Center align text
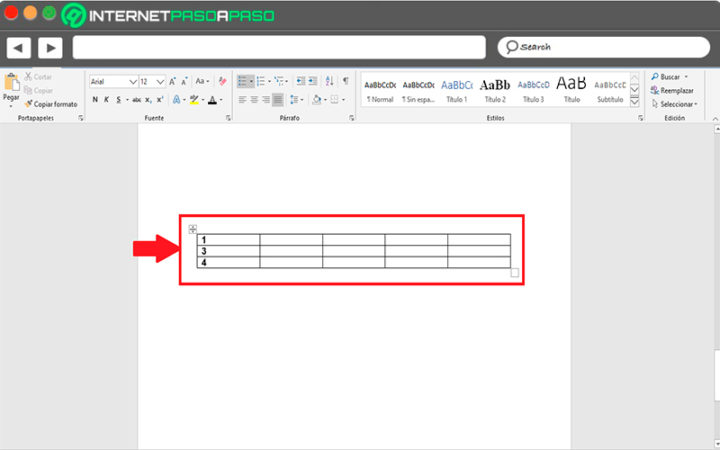 (x=254, y=100)
